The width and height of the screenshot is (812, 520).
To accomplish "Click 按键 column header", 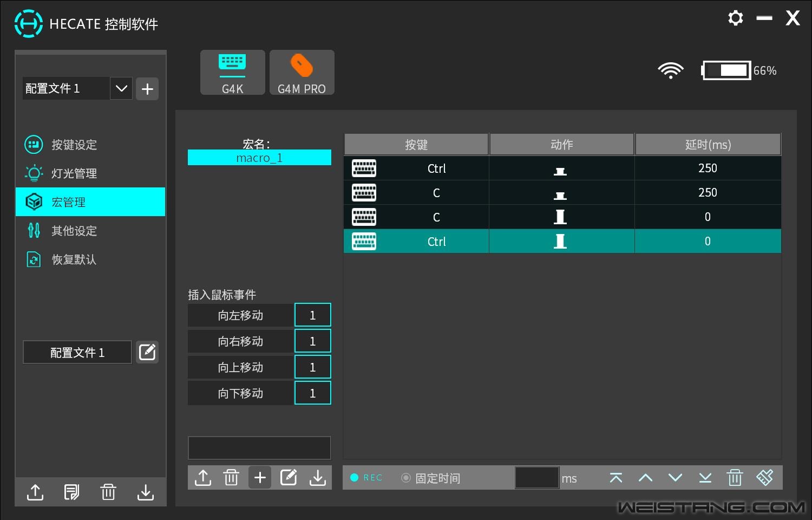I will pyautogui.click(x=416, y=145).
